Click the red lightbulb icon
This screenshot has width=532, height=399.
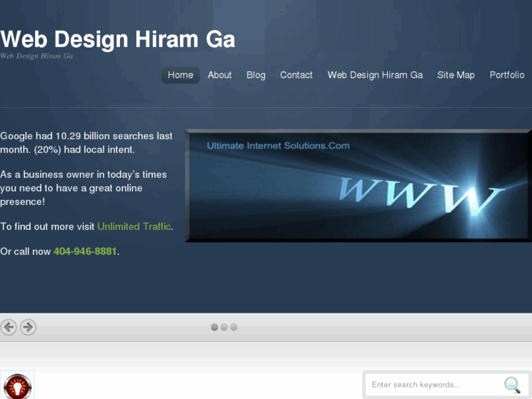pyautogui.click(x=18, y=387)
